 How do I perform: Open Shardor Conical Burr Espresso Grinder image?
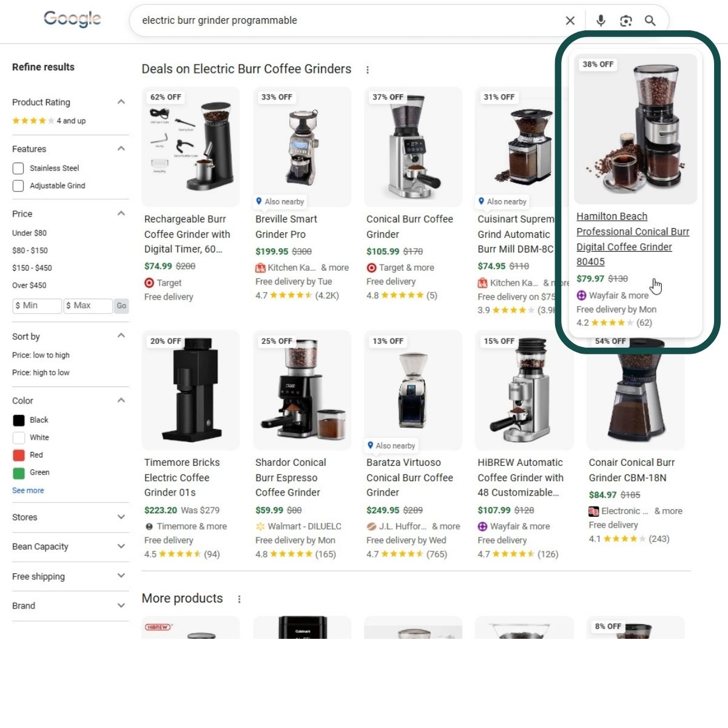[x=302, y=390]
